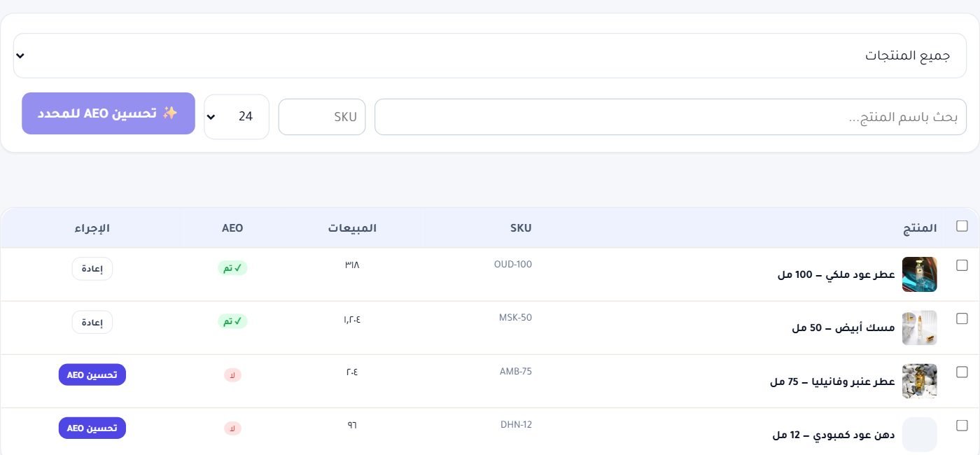
Task: Click the MSK-50 SKU cell
Action: point(515,318)
